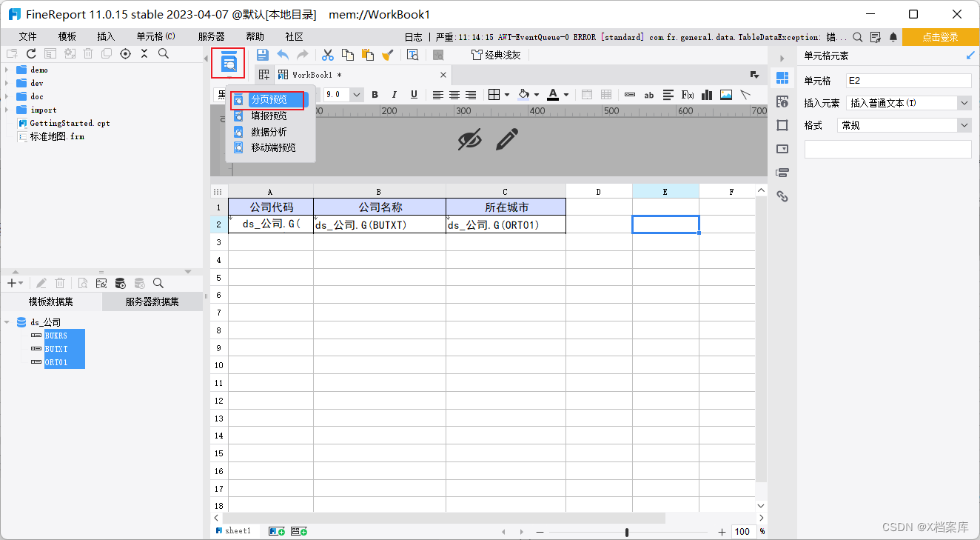Screen dimensions: 980x540
Task: Switch to 服务器数据集 tab
Action: 152,301
